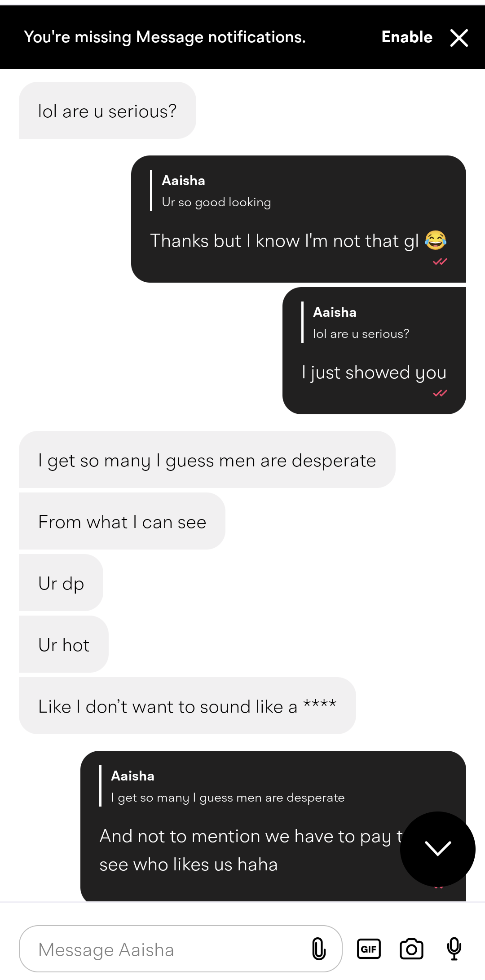Dismiss the missing notifications banner

pyautogui.click(x=459, y=38)
